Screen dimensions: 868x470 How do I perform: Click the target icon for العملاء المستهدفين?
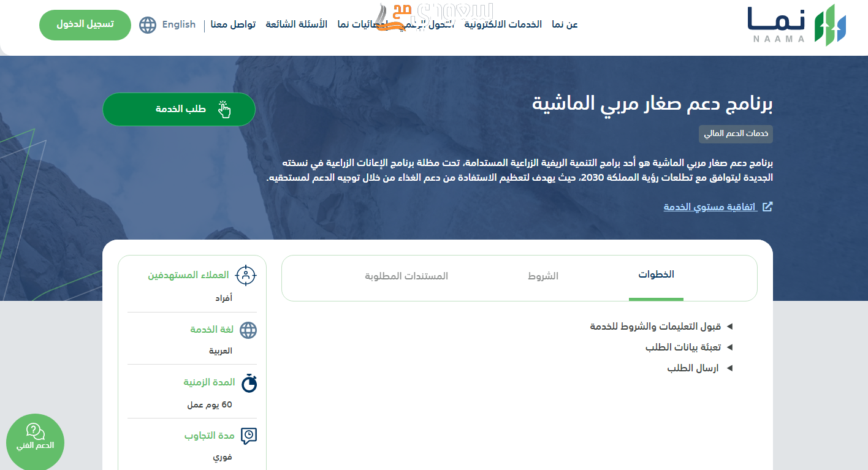pyautogui.click(x=246, y=275)
